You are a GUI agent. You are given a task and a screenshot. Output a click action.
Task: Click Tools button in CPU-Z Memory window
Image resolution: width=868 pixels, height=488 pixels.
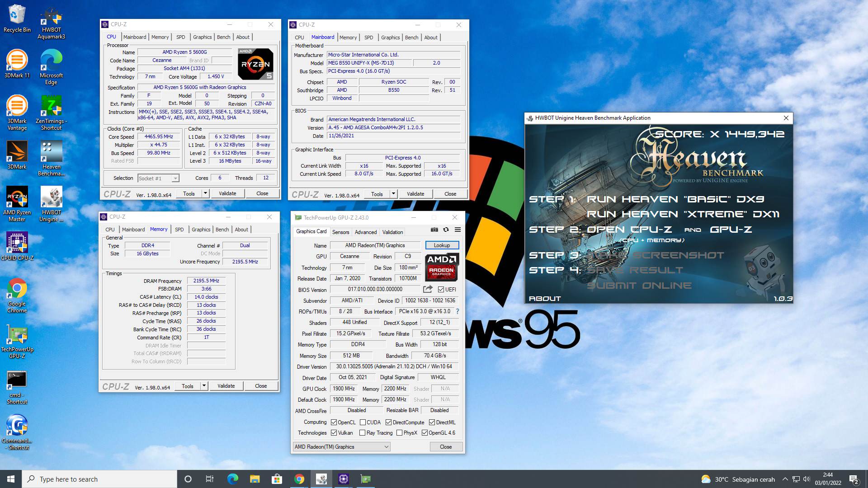[x=188, y=386]
